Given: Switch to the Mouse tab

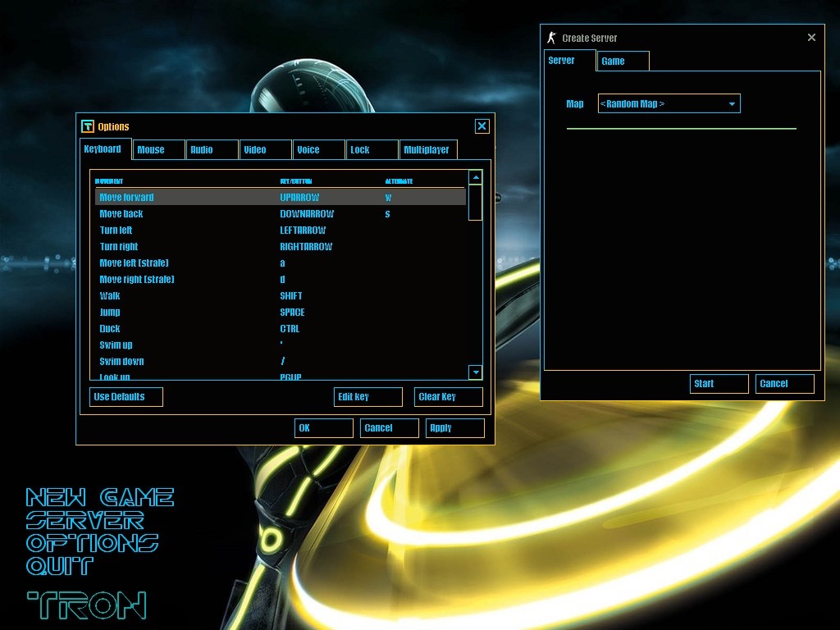Looking at the screenshot, I should [159, 150].
